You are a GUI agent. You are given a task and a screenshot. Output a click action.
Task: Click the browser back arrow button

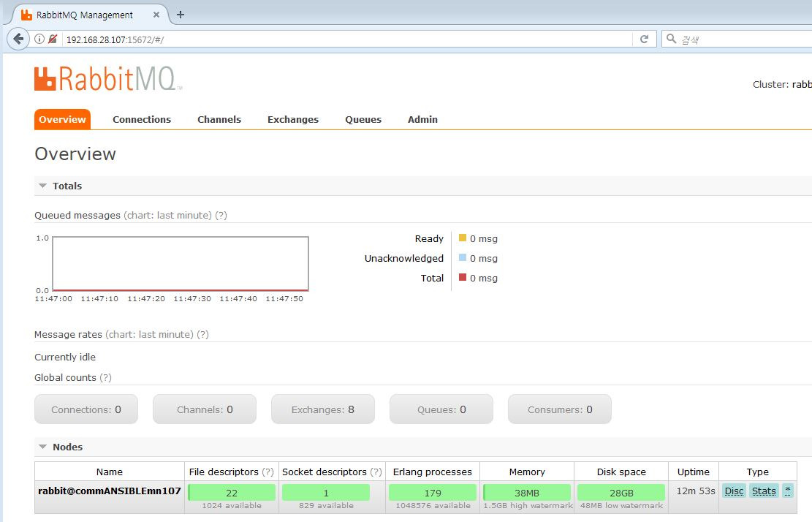coord(18,39)
